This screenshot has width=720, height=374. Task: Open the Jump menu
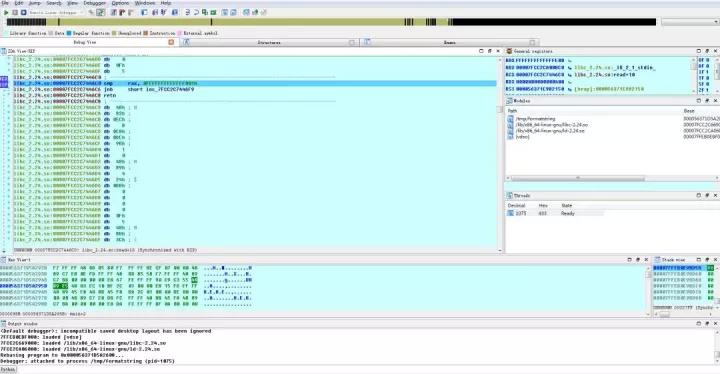pyautogui.click(x=35, y=3)
